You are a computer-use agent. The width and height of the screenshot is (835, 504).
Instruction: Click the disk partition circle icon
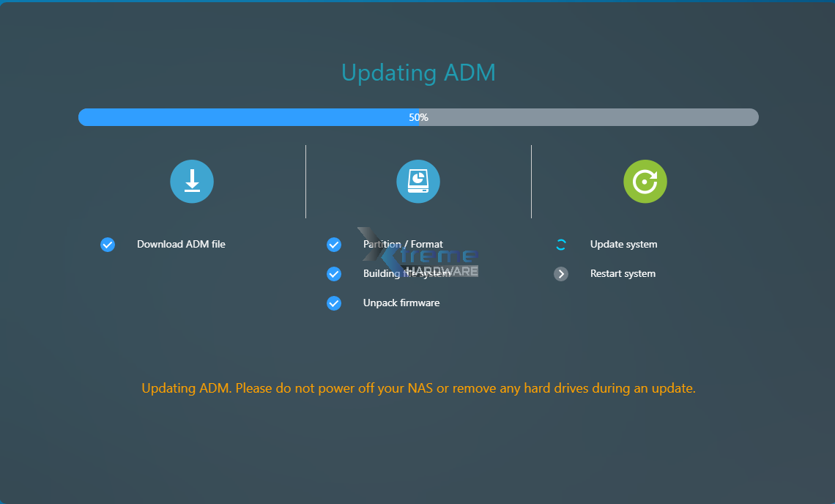[x=418, y=182]
